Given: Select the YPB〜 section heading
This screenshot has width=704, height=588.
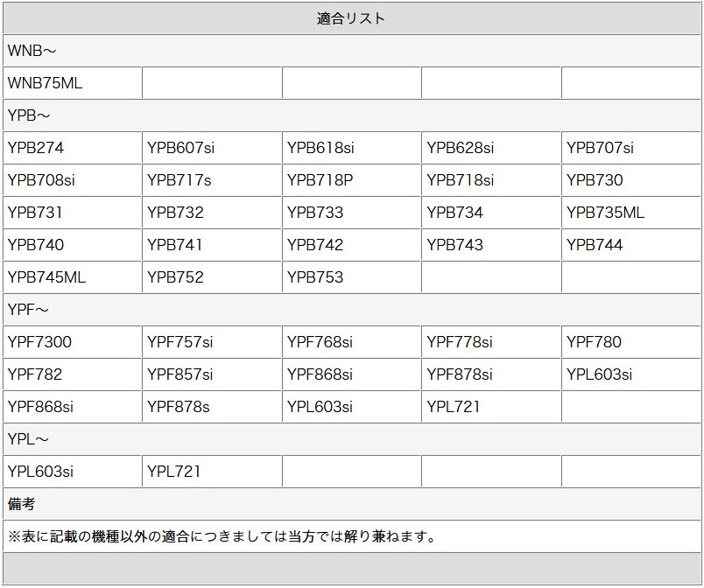Looking at the screenshot, I should (351, 115).
